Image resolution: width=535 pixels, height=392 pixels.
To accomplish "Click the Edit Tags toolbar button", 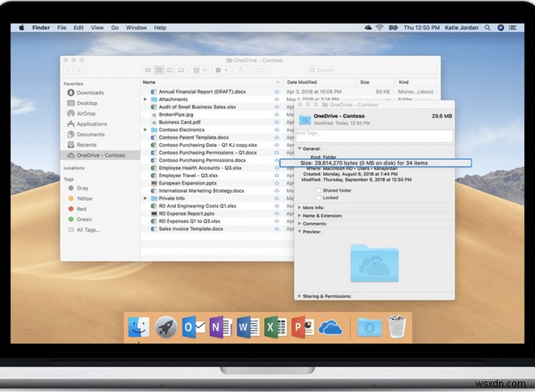I will (x=259, y=70).
